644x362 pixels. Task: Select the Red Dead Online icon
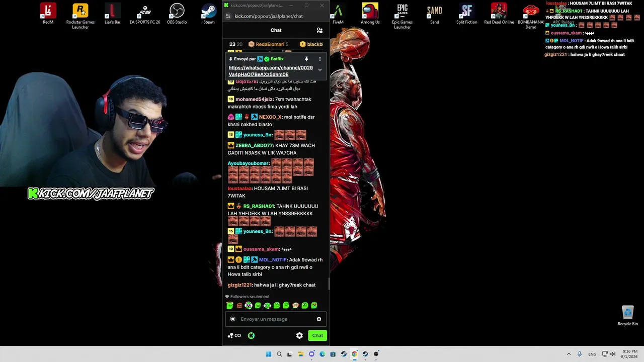tap(499, 14)
